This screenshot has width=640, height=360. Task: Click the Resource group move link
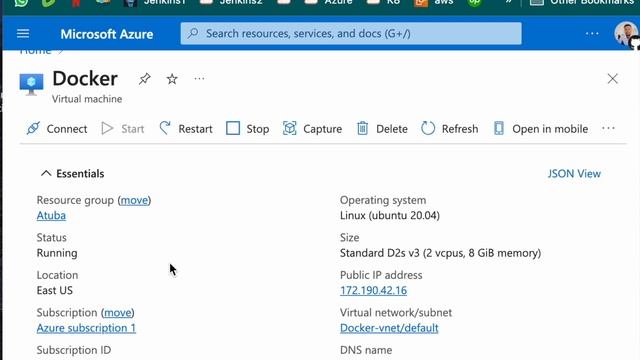coord(134,200)
